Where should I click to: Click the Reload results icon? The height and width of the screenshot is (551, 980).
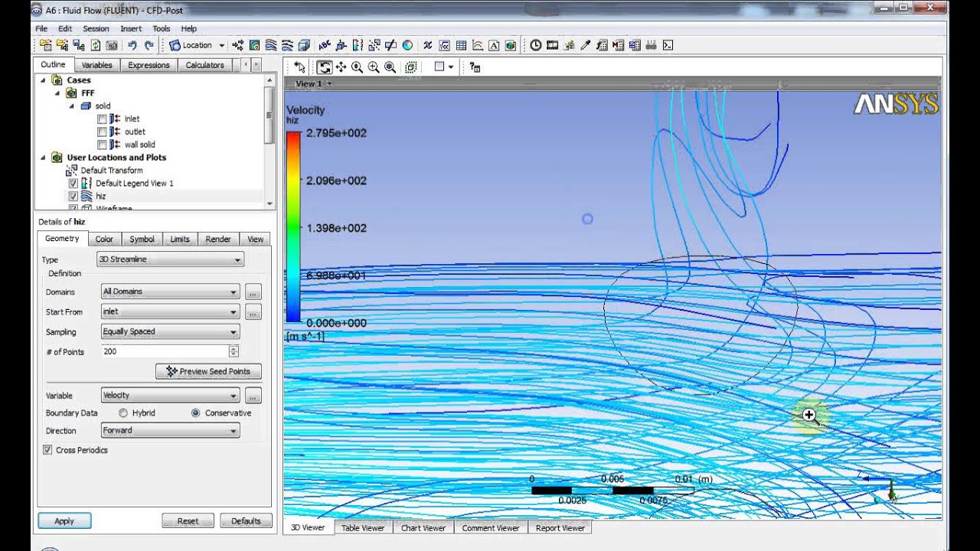(x=96, y=45)
